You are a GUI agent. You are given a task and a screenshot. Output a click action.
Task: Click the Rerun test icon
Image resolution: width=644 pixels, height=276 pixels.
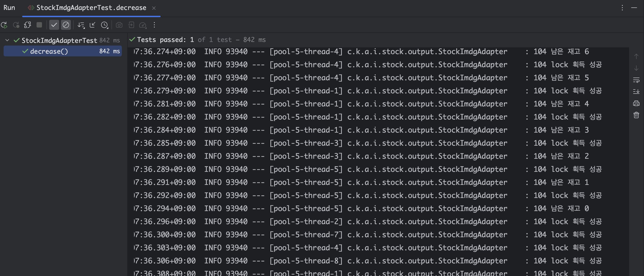click(4, 25)
